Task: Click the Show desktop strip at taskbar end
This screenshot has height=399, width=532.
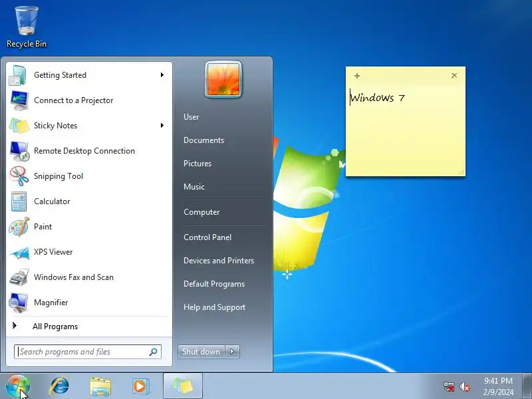Action: [527, 386]
